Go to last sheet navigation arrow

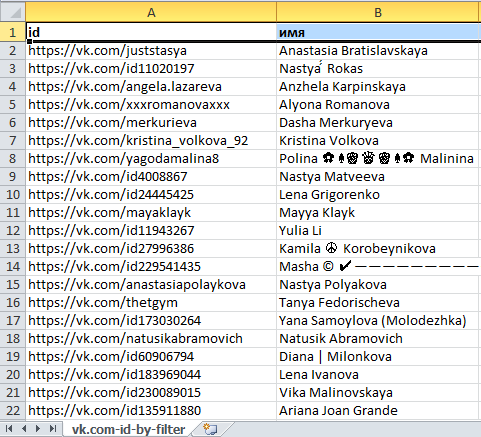53,428
